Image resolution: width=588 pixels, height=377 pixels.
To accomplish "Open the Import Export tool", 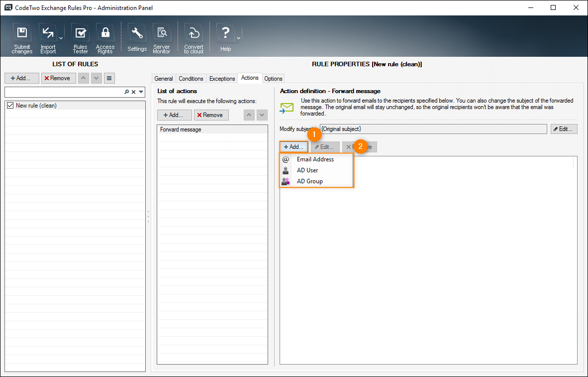I will coord(48,39).
